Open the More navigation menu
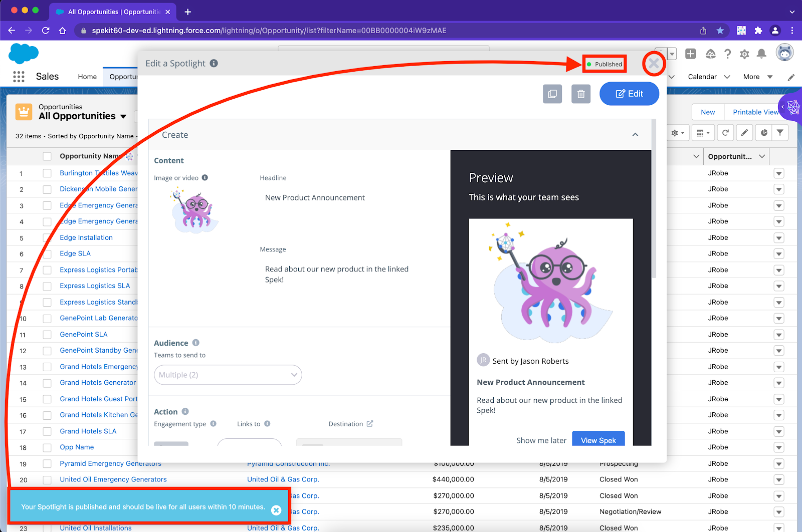The height and width of the screenshot is (532, 802). pos(757,77)
